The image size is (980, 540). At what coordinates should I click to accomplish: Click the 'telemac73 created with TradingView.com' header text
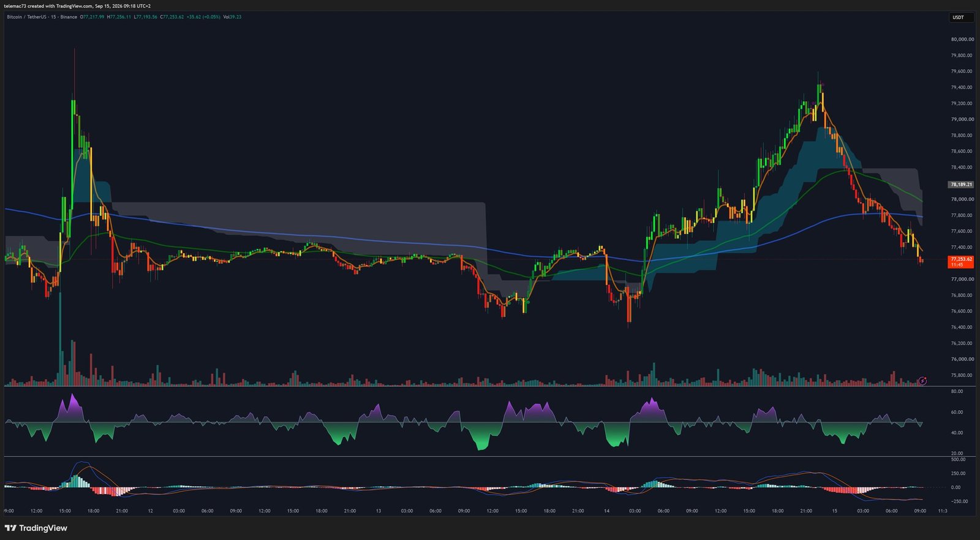pyautogui.click(x=47, y=6)
